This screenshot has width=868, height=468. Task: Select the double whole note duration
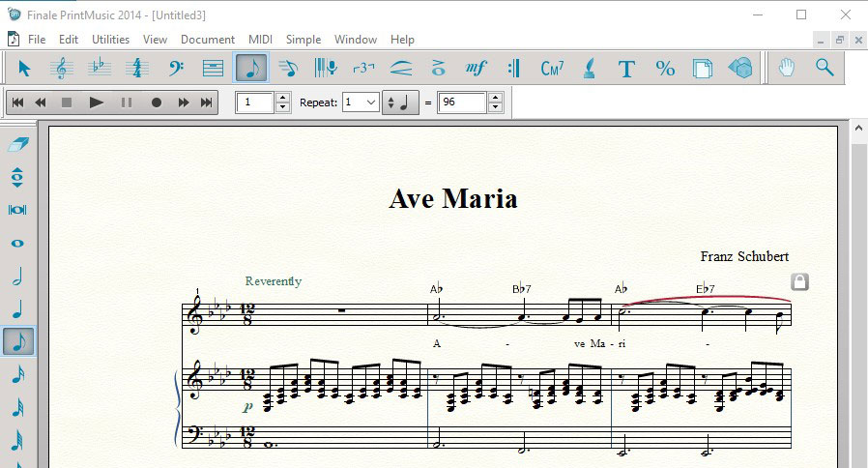point(17,210)
